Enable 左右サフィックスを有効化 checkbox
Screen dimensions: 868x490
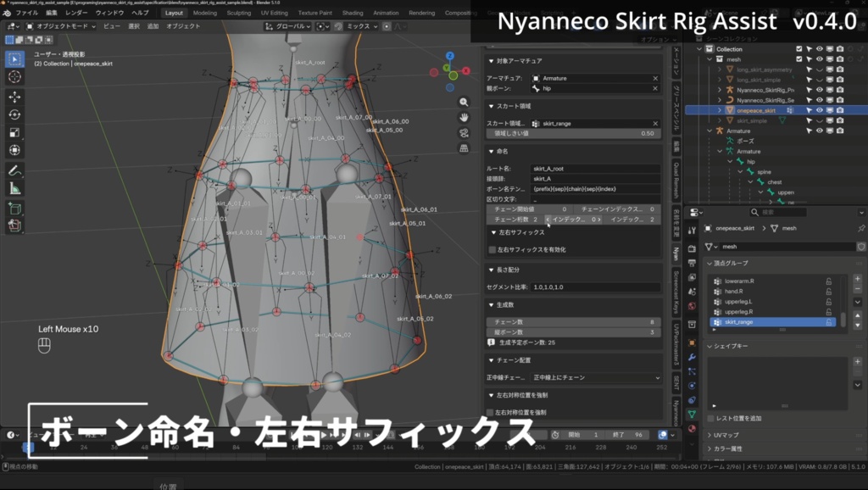click(x=492, y=250)
